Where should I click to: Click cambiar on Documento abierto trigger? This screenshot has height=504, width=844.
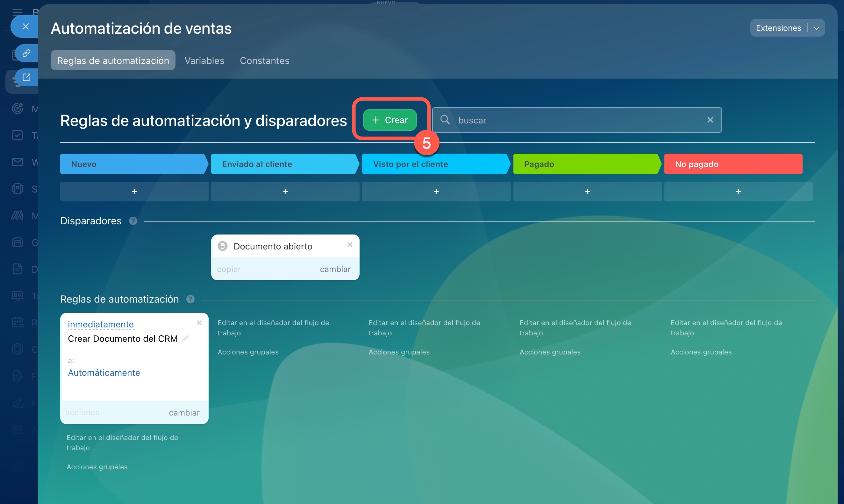(335, 269)
